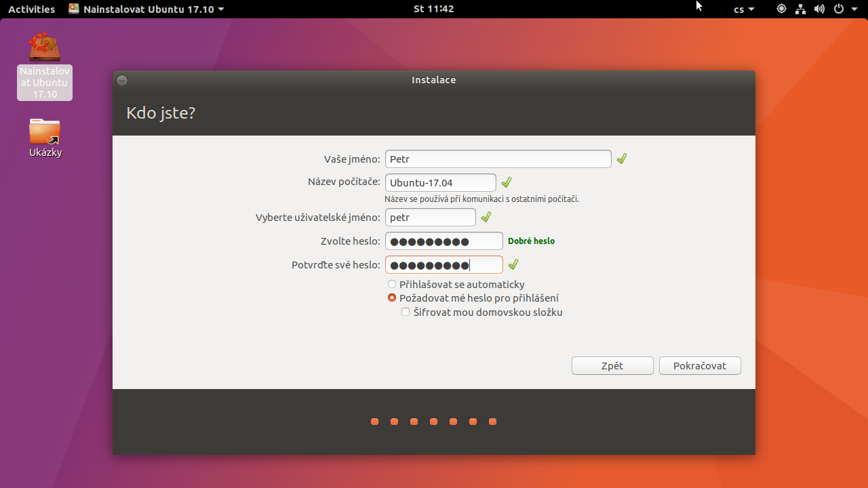
Task: Select Požadovat mé heslo pro přihlášení
Action: coord(473,298)
